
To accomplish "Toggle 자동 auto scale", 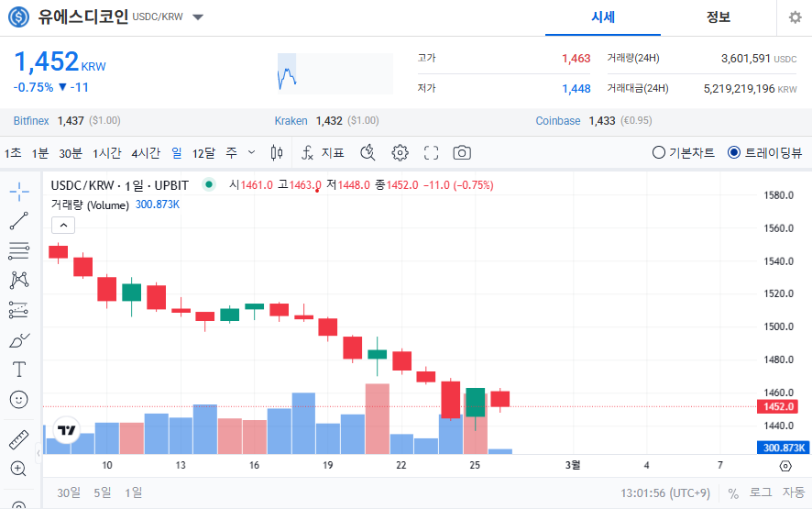I will (794, 492).
